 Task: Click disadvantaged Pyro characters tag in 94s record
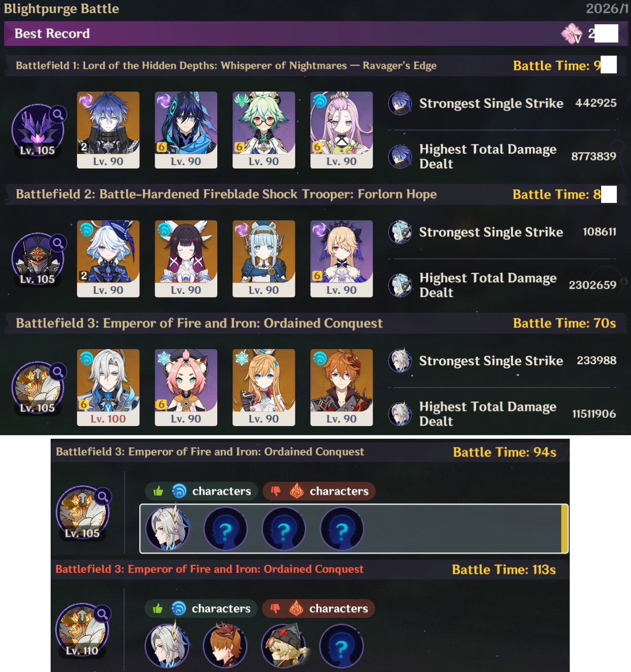pos(319,491)
